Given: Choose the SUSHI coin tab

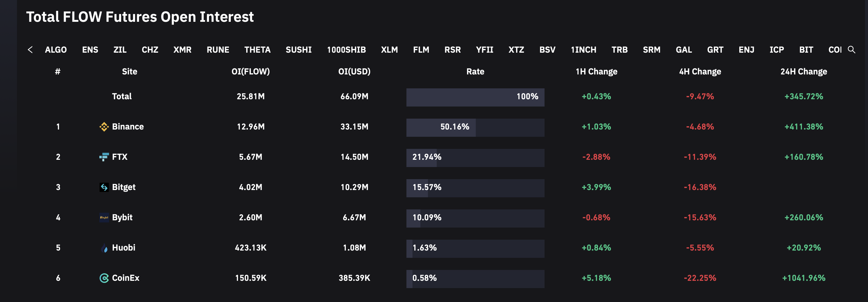Looking at the screenshot, I should click(x=299, y=50).
